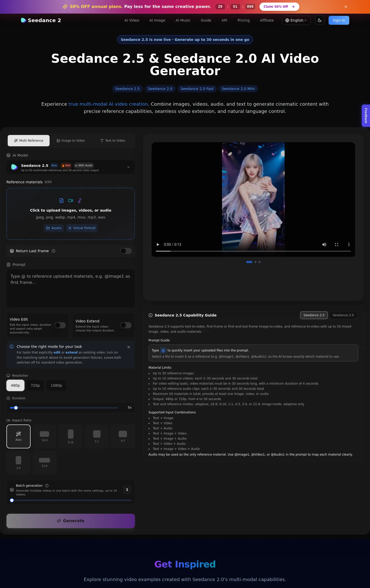Click the blue @ symbol in Prompt Guide
Viewport: 370px width, 588px height.
[163, 350]
